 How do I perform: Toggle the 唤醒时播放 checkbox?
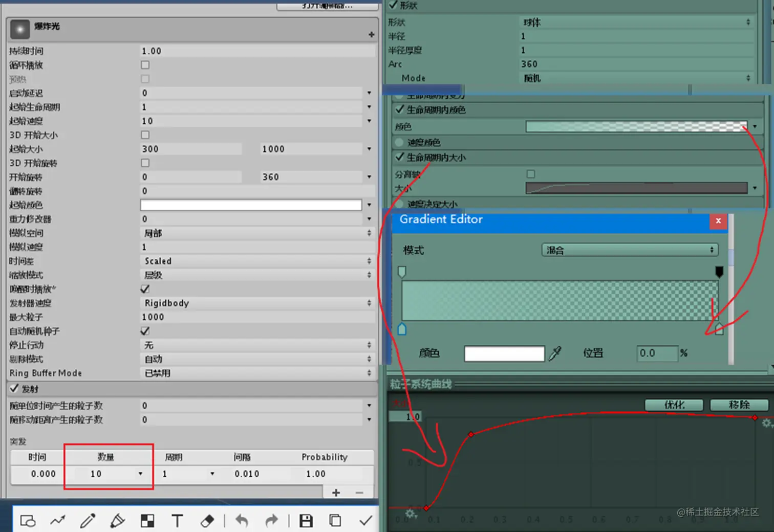click(145, 289)
